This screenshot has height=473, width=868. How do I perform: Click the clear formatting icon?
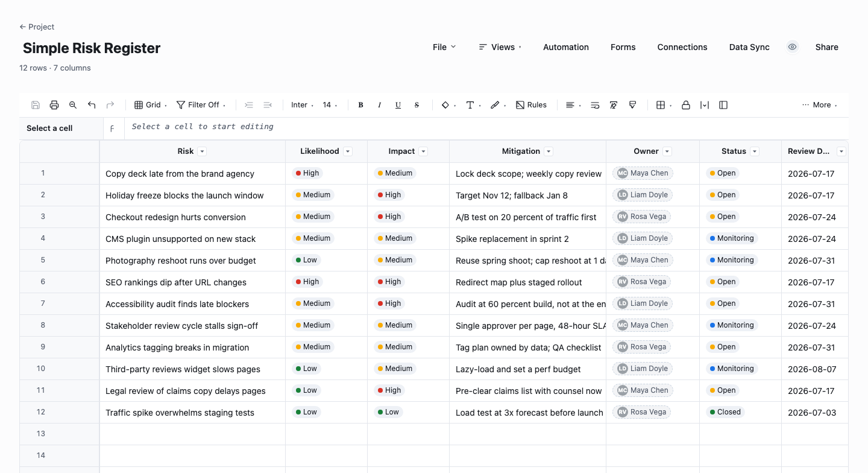coord(614,105)
